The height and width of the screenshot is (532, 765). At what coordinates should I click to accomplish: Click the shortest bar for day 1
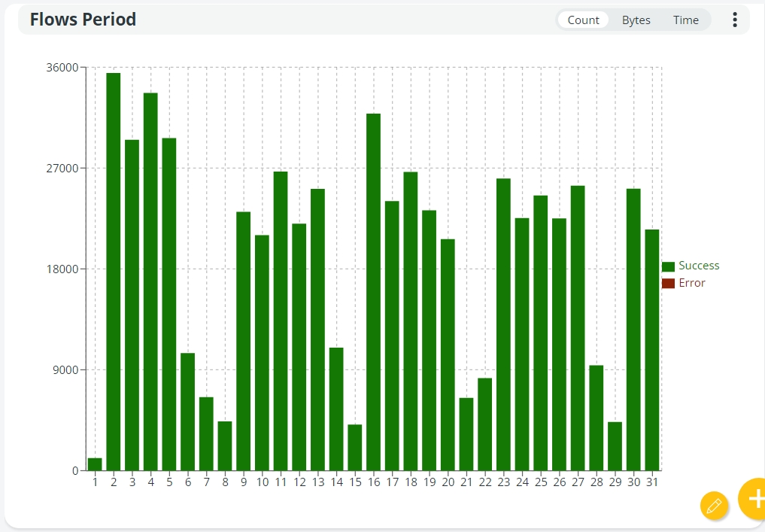click(95, 464)
